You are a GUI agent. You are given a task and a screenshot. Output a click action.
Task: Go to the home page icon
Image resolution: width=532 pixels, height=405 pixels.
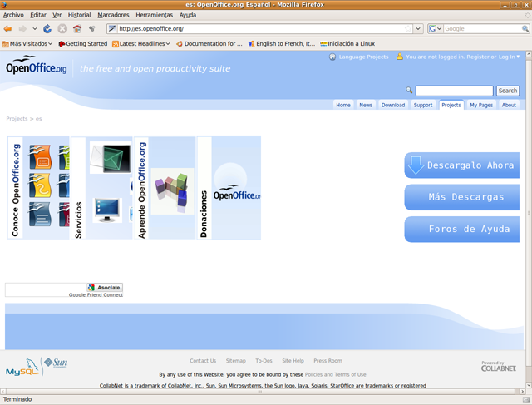tap(77, 28)
